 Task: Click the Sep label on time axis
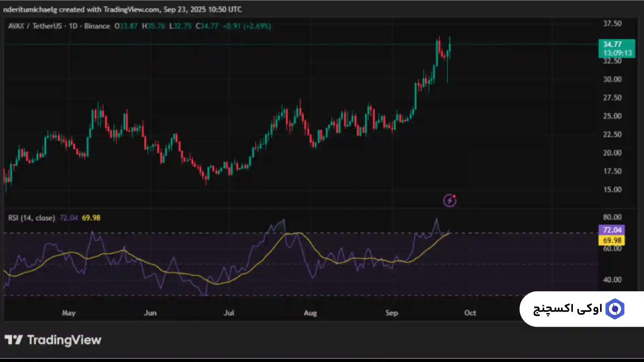coord(391,313)
